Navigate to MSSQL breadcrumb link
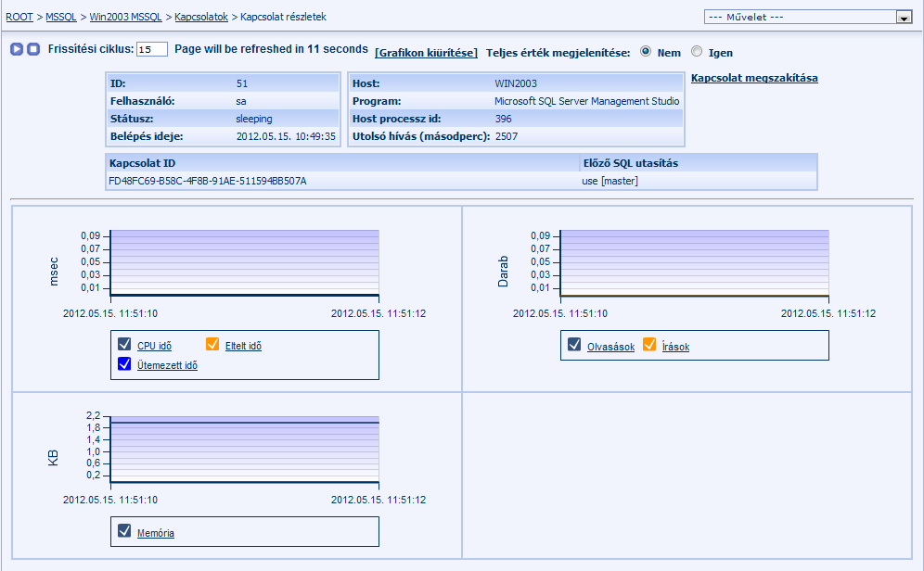 61,17
